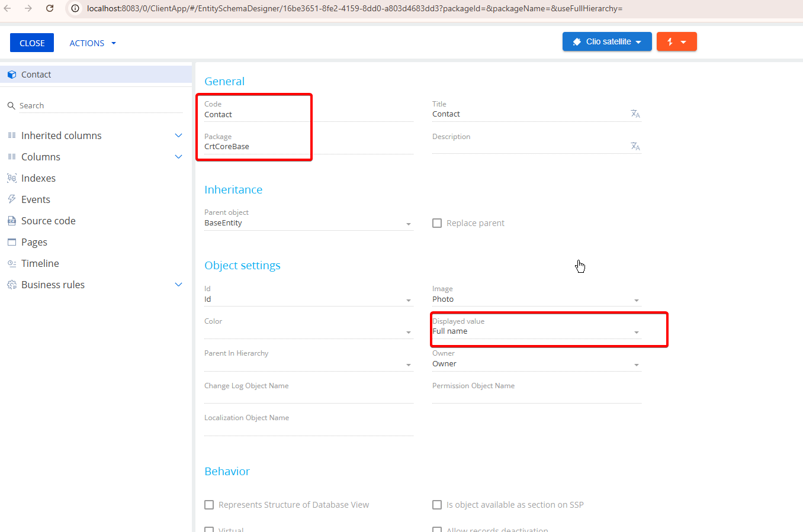803x532 pixels.
Task: Open Source code via its icon
Action: pyautogui.click(x=11, y=221)
